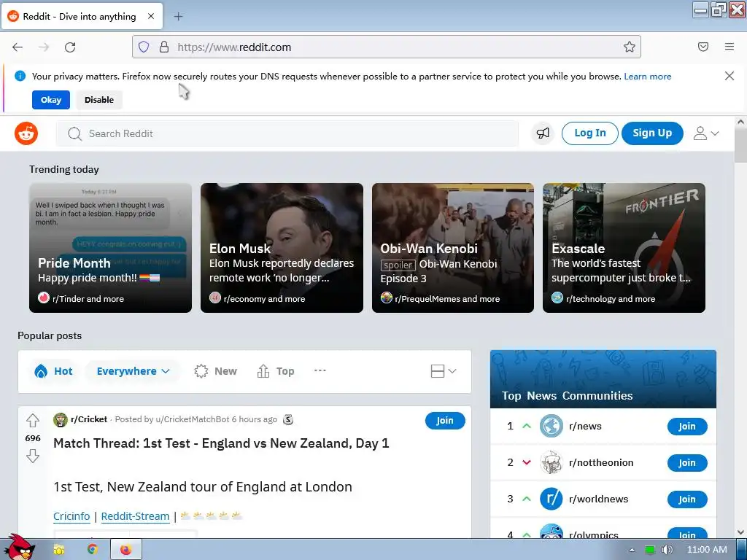Image resolution: width=747 pixels, height=560 pixels.
Task: Click the Sign Up button
Action: pyautogui.click(x=652, y=133)
